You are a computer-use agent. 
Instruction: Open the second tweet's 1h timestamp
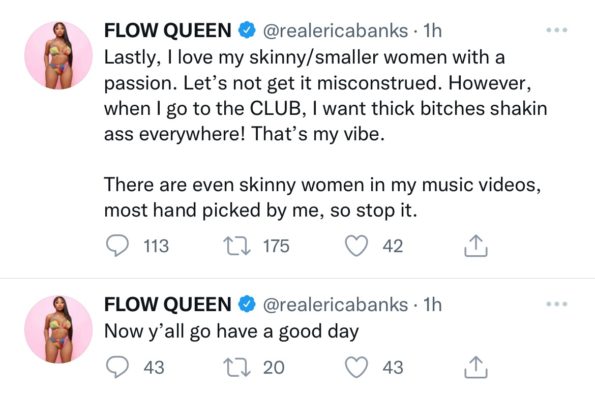pos(433,305)
